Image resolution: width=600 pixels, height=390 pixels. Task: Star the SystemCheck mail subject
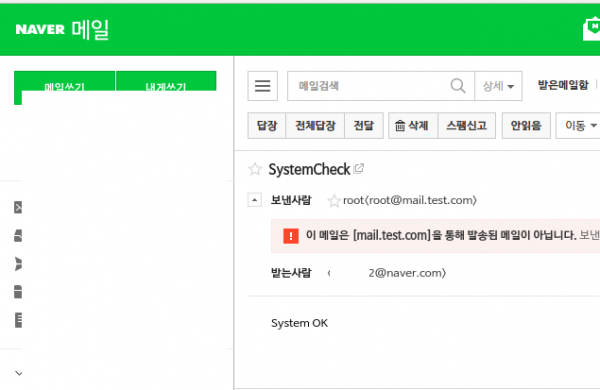255,169
